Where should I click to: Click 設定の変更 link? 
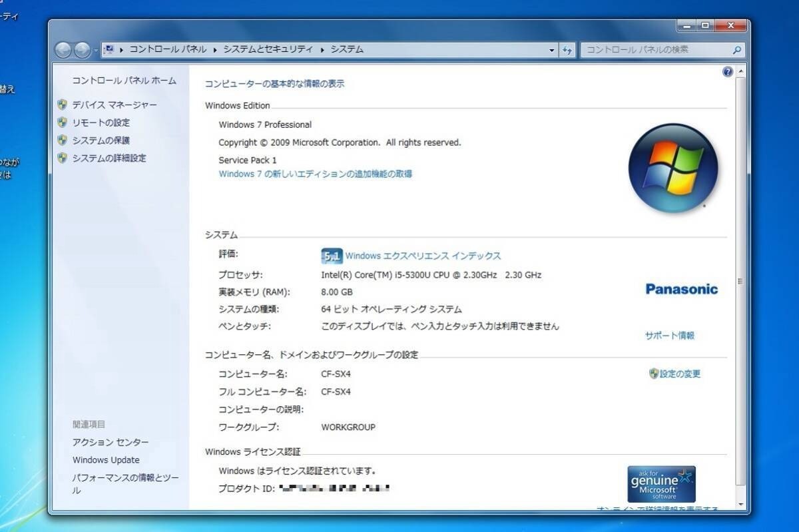point(680,374)
